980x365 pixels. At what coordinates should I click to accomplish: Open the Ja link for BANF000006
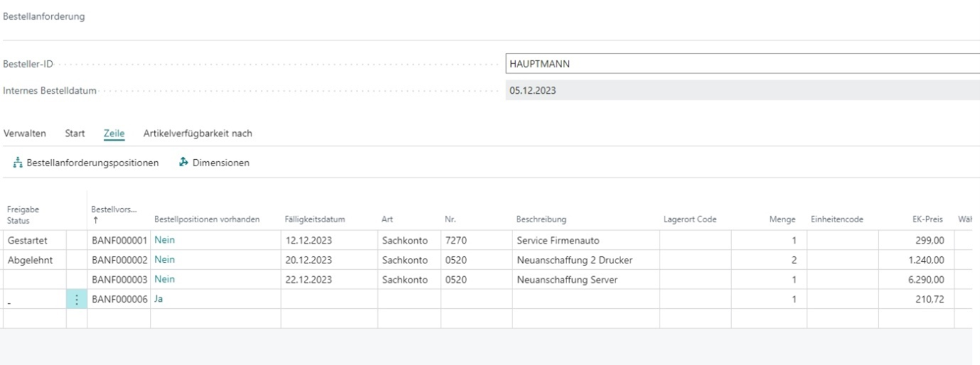(159, 300)
